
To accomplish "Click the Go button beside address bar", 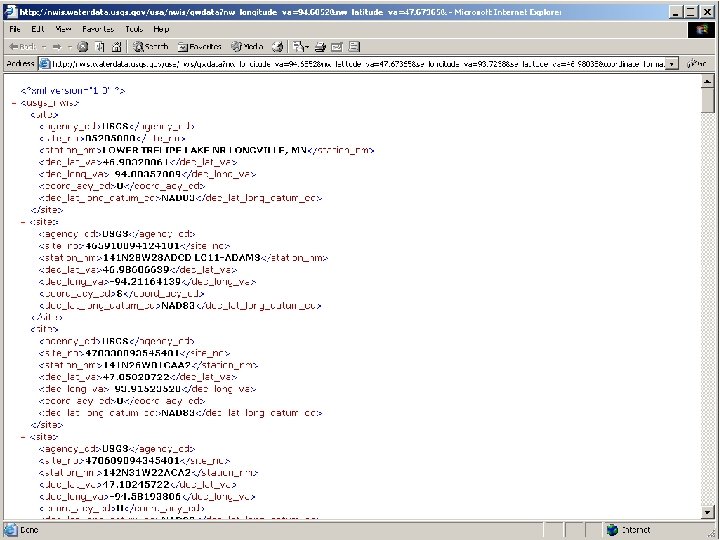I will tap(697, 64).
